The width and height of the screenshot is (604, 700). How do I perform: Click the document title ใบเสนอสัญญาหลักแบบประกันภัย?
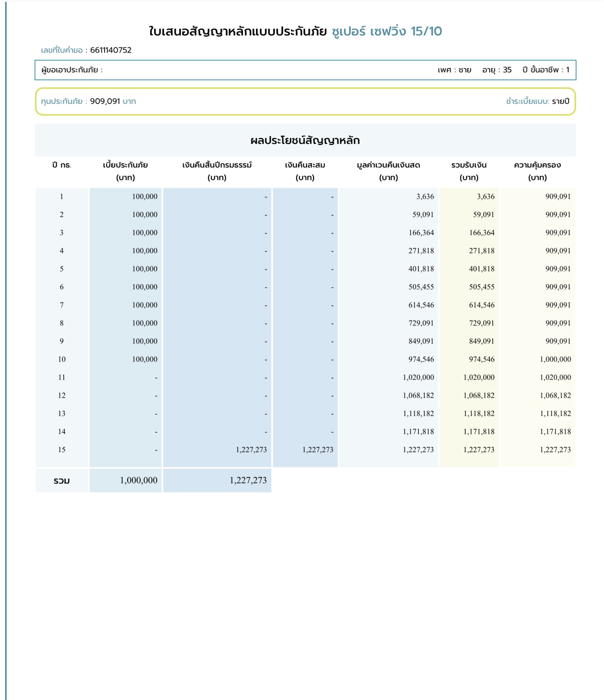[238, 31]
